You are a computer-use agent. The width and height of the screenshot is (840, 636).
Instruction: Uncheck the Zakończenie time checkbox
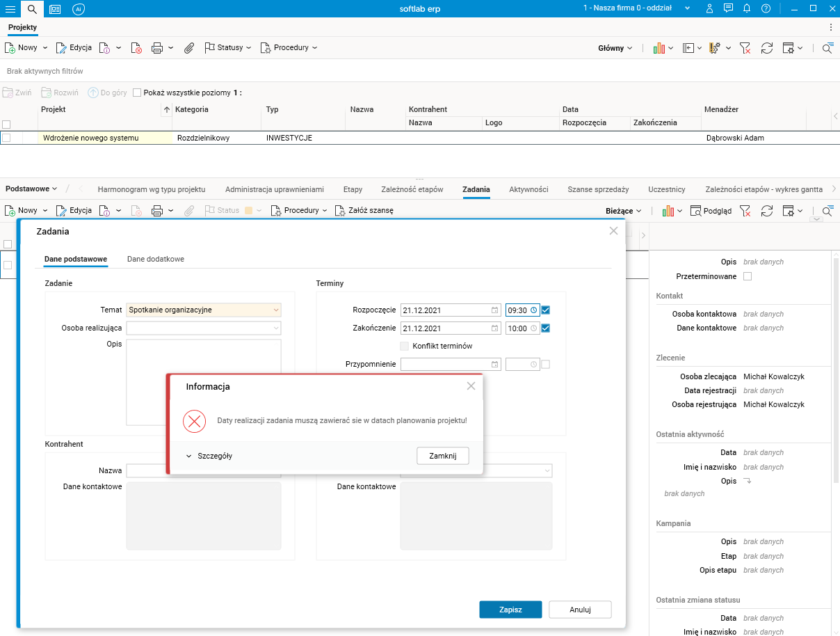pyautogui.click(x=546, y=328)
